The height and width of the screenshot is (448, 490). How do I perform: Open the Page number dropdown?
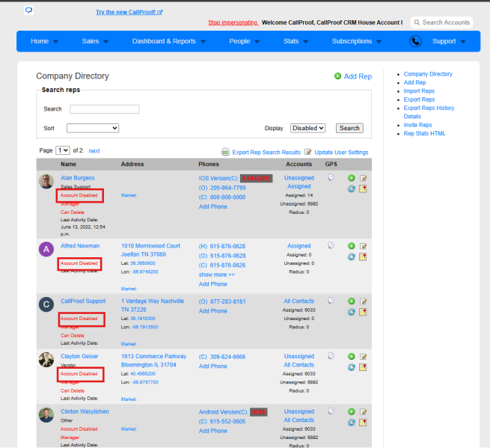tap(63, 150)
